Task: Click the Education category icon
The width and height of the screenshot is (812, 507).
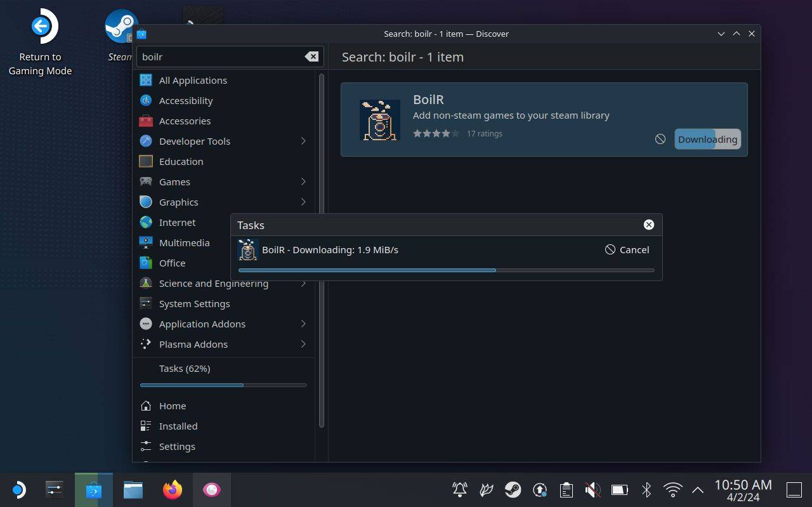Action: point(146,161)
